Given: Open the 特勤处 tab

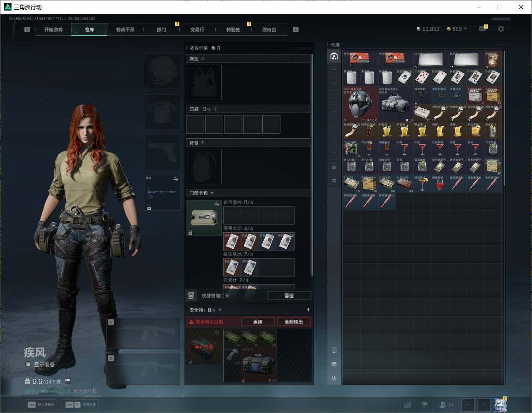Looking at the screenshot, I should point(233,29).
